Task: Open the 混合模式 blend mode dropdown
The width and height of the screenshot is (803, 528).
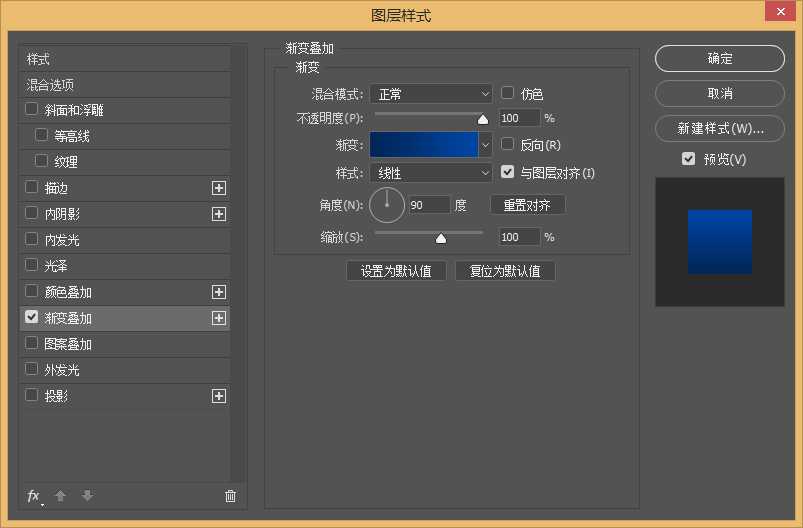Action: coord(431,94)
